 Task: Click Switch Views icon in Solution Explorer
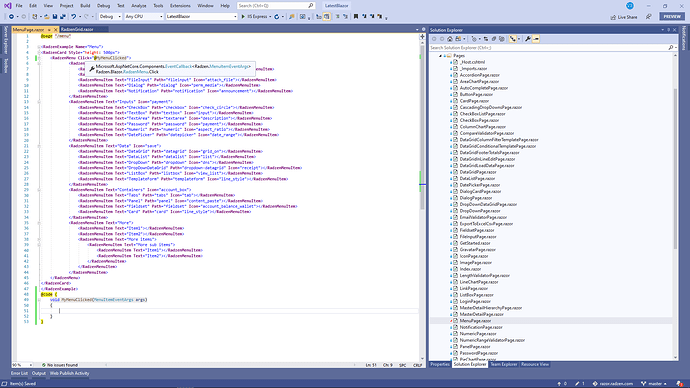pos(458,39)
